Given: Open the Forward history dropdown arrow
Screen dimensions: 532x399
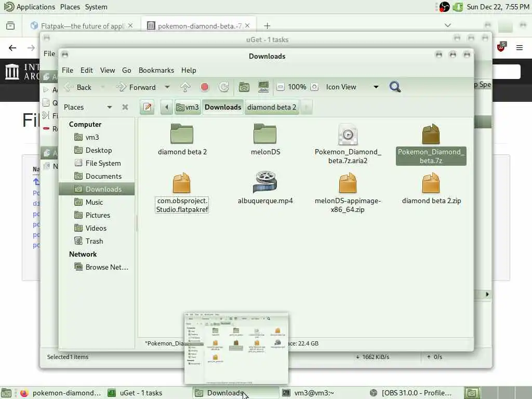Looking at the screenshot, I should tap(167, 87).
